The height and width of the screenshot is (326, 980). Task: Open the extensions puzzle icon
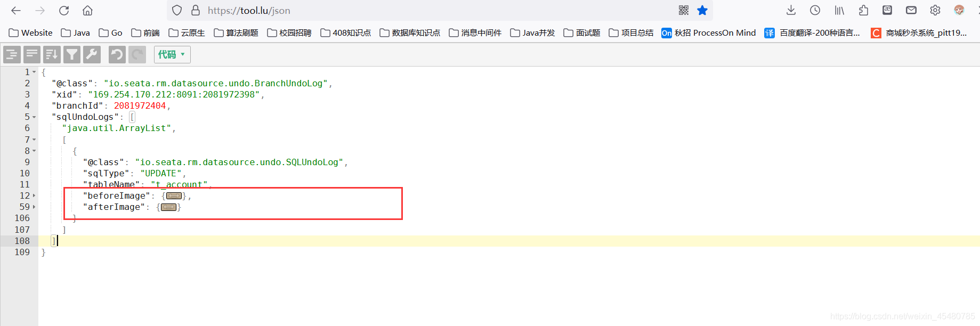[863, 10]
